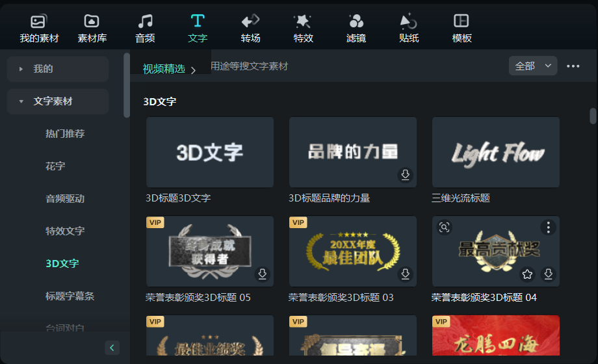Click the 3D文字 section heading

click(x=160, y=101)
